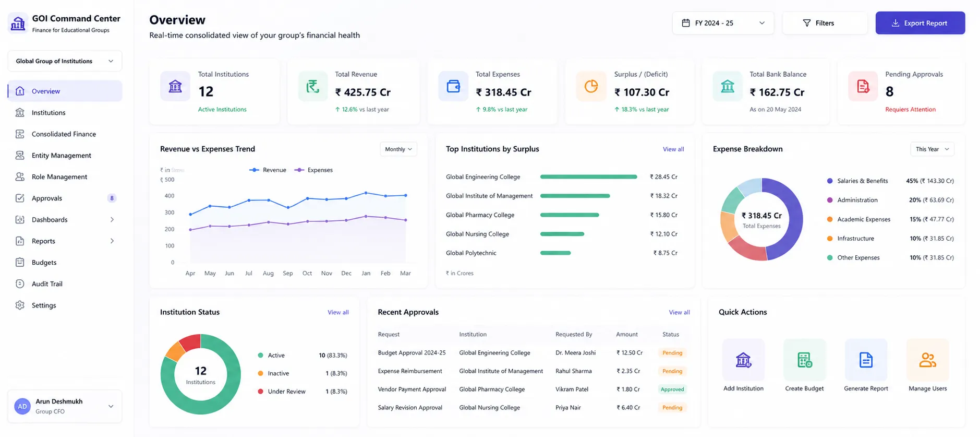
Task: Click the Total Revenue rupee icon
Action: (313, 86)
